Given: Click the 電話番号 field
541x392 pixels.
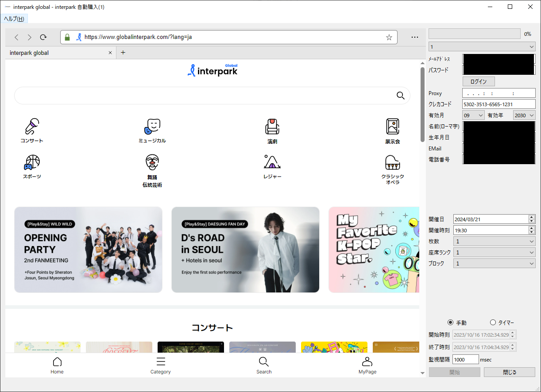Looking at the screenshot, I should point(499,159).
